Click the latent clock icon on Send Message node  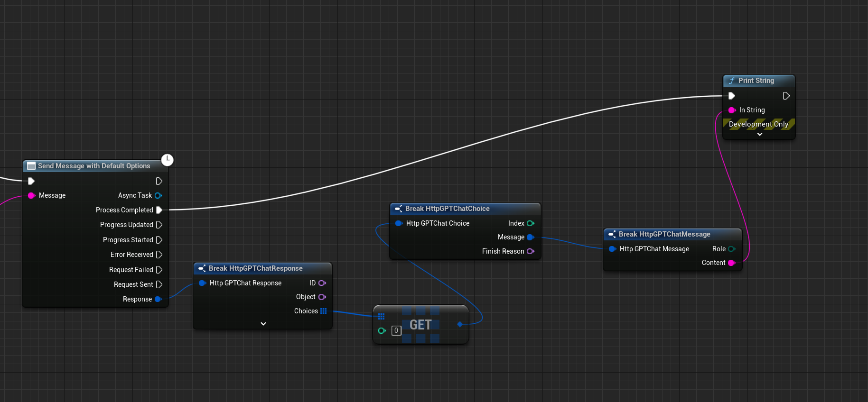pyautogui.click(x=167, y=160)
